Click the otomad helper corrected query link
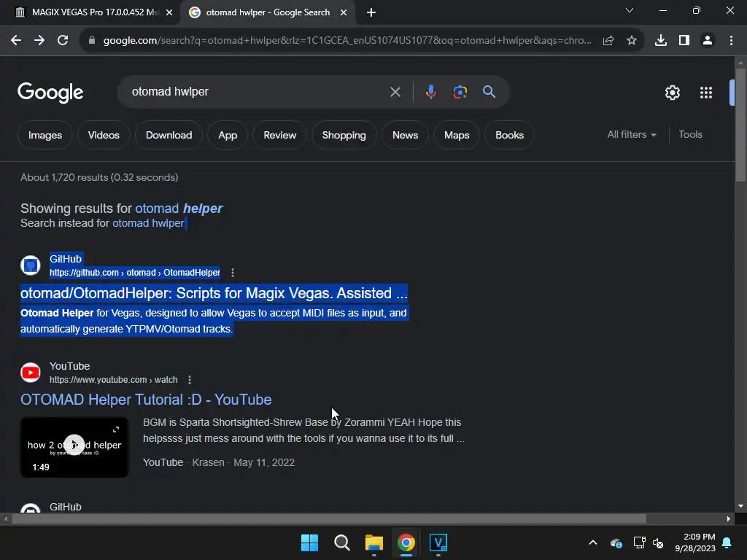 179,209
